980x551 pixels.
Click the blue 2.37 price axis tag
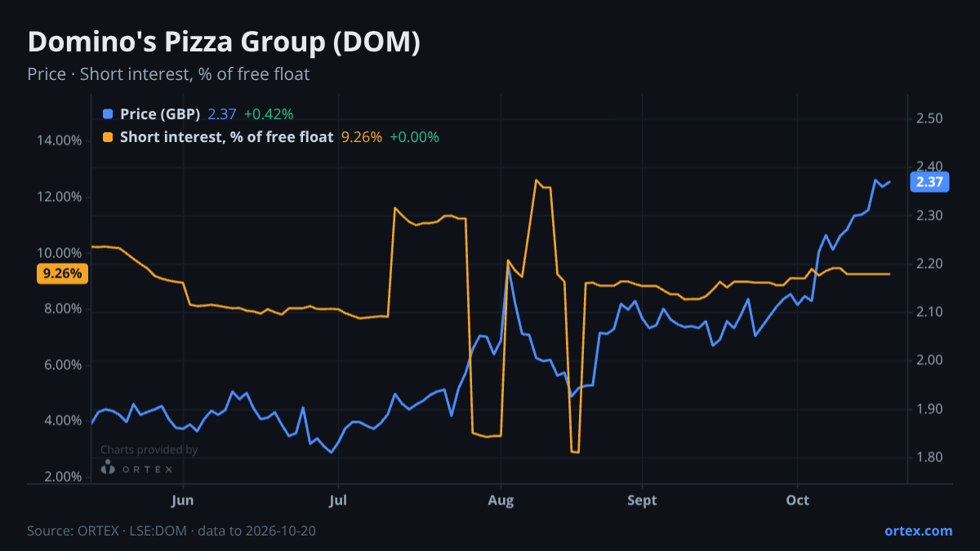929,182
